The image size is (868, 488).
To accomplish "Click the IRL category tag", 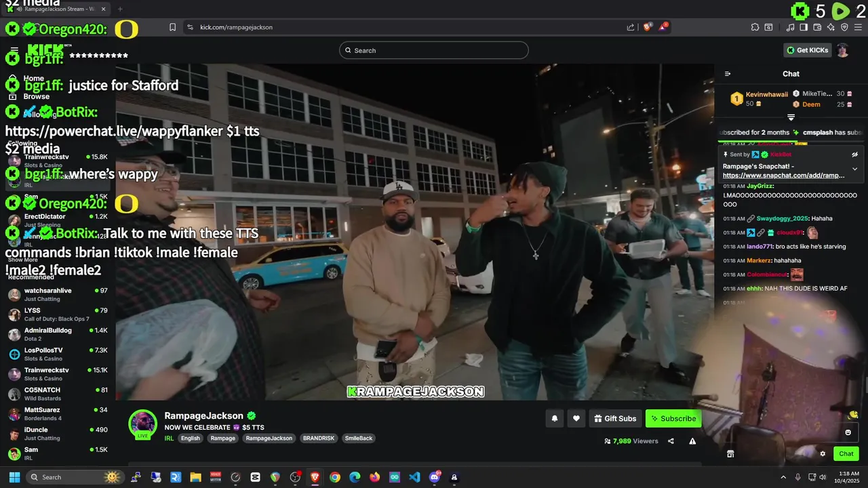I will click(169, 438).
